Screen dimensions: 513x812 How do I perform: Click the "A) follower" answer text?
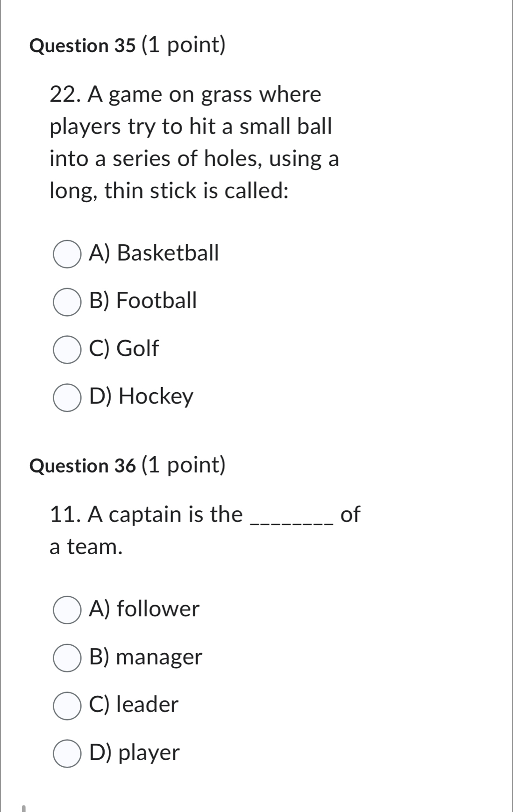tap(144, 609)
